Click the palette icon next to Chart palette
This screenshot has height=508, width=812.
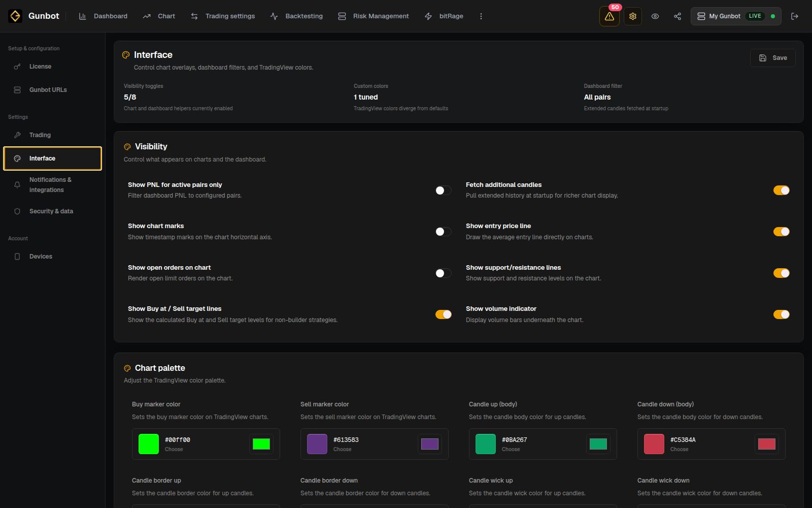point(127,368)
